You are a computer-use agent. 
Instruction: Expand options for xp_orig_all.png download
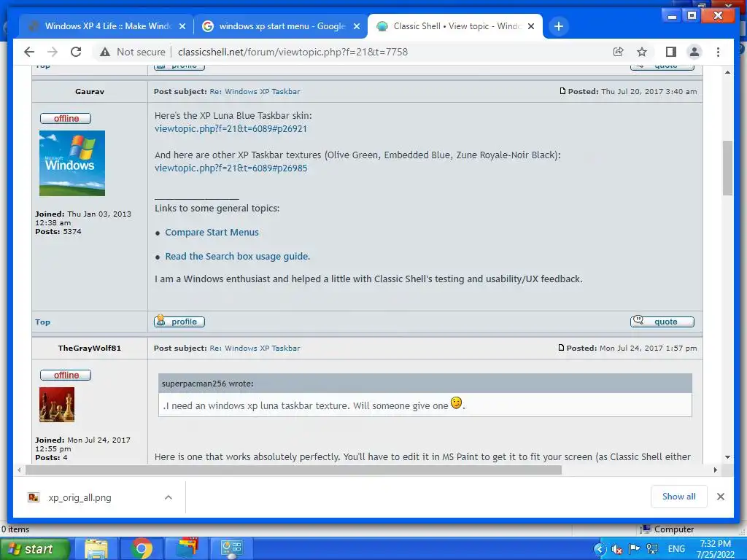point(169,497)
